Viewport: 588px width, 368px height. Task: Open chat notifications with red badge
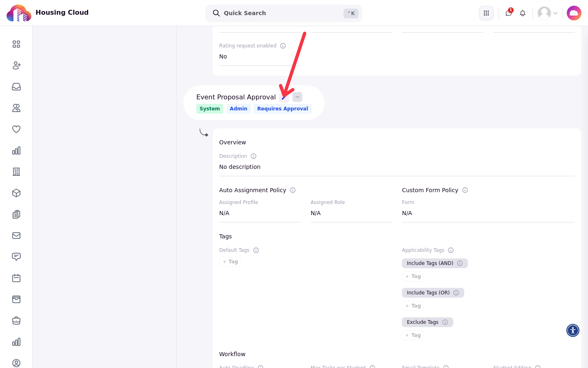(509, 13)
